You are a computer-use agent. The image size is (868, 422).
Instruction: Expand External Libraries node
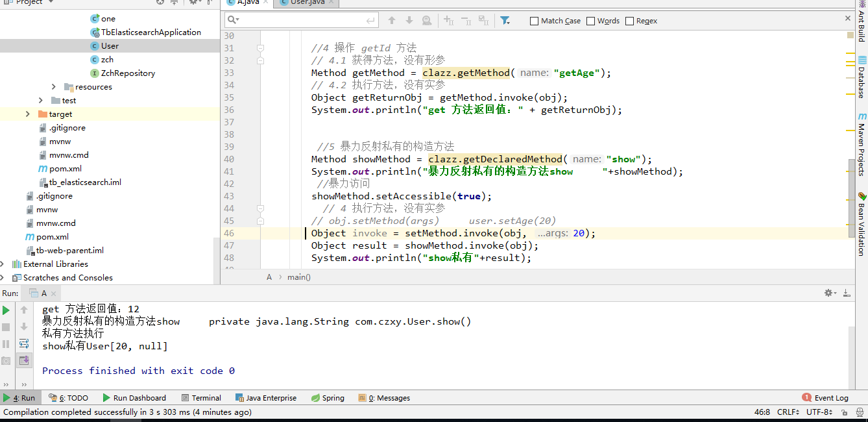coord(3,264)
